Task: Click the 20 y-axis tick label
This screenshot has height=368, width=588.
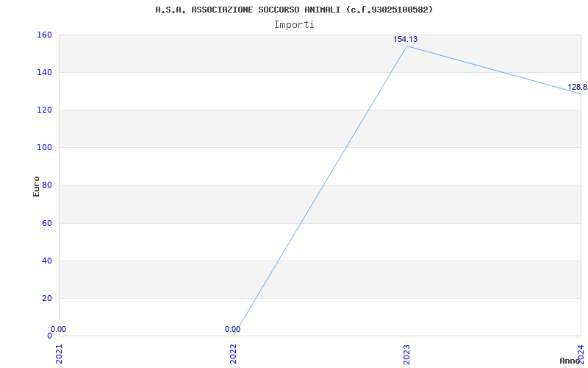Action: (46, 299)
